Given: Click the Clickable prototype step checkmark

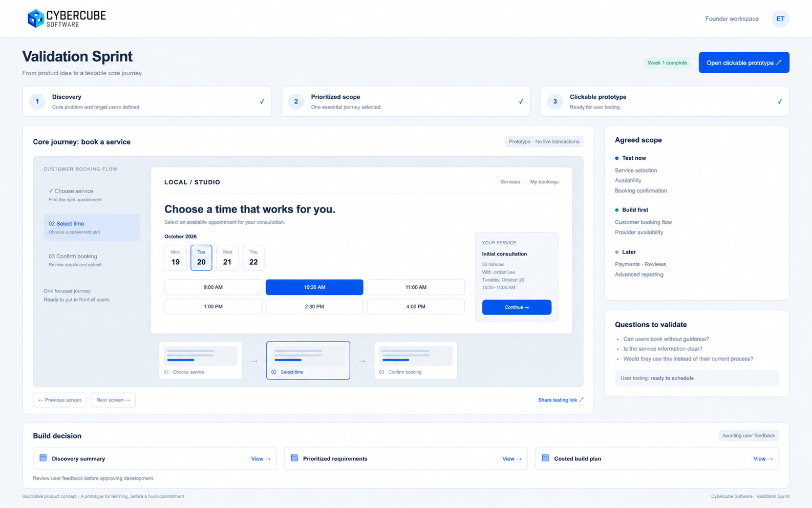Looking at the screenshot, I should 780,101.
